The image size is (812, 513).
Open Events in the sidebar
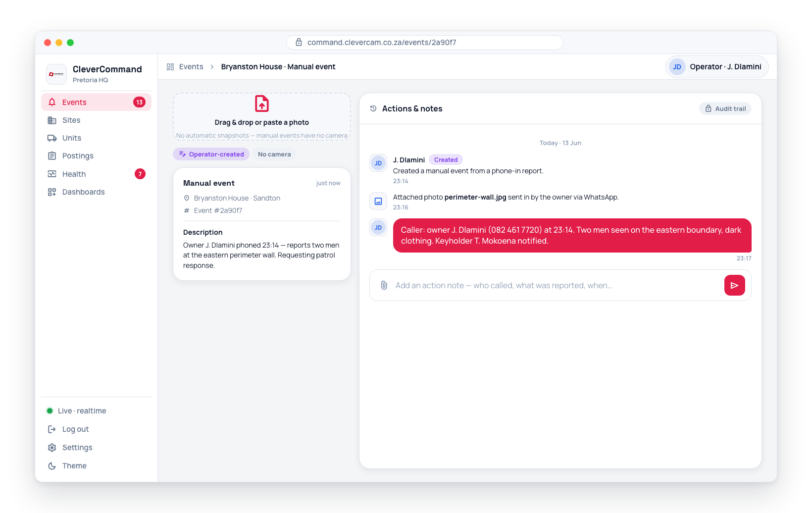pos(96,102)
